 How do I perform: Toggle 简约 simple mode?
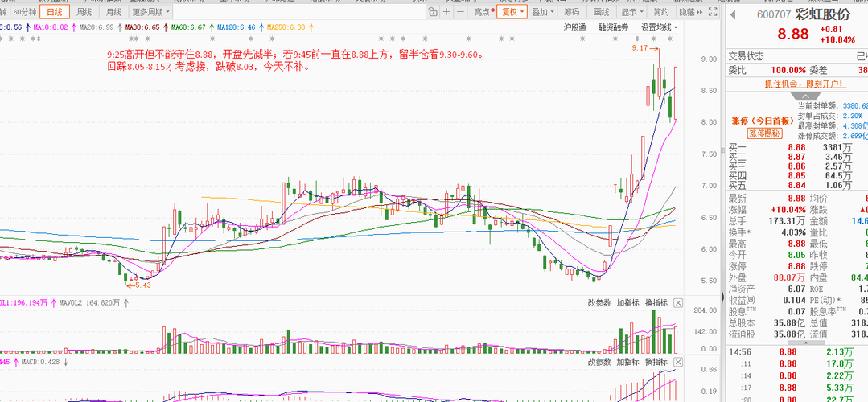pos(661,12)
